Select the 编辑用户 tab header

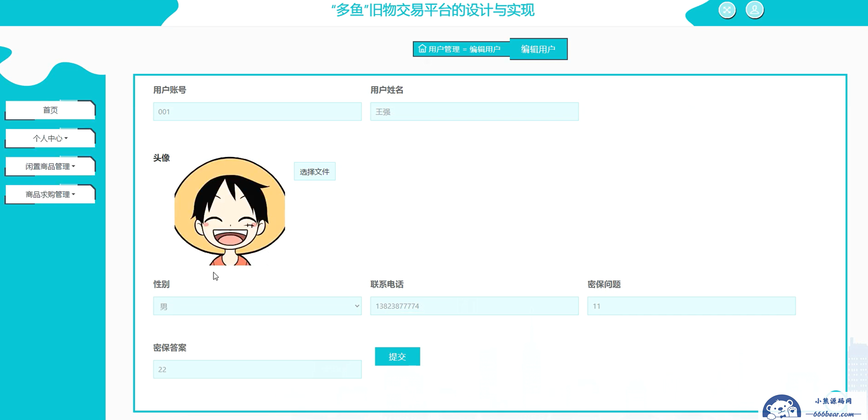pyautogui.click(x=538, y=49)
